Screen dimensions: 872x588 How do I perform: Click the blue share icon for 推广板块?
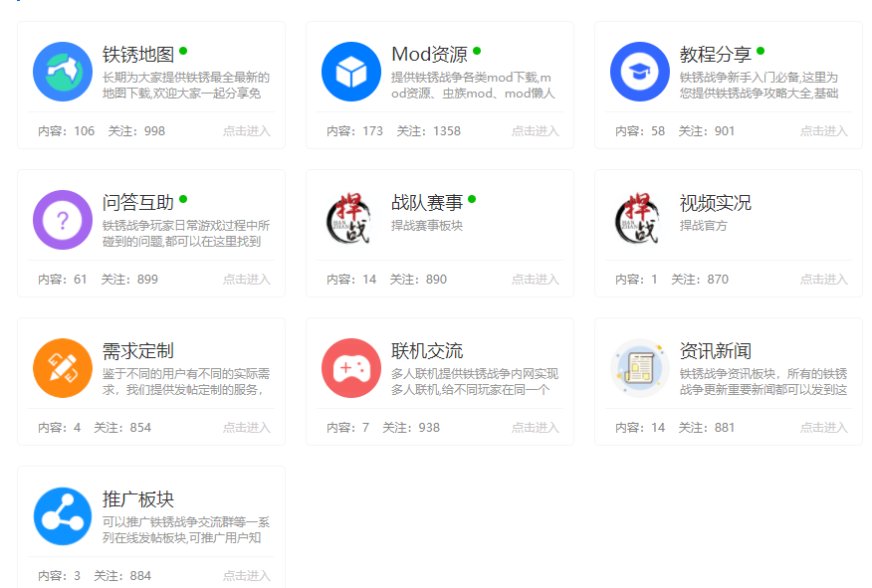click(63, 516)
